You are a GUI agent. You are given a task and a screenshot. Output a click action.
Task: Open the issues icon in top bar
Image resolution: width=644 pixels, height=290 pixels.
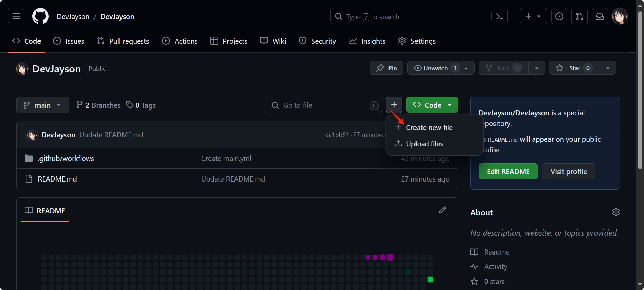pos(559,16)
